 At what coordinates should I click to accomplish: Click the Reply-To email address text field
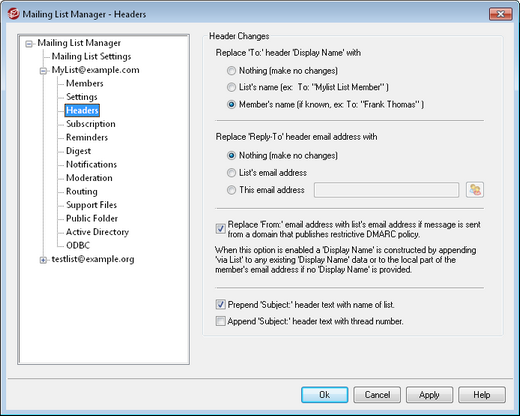(x=386, y=190)
